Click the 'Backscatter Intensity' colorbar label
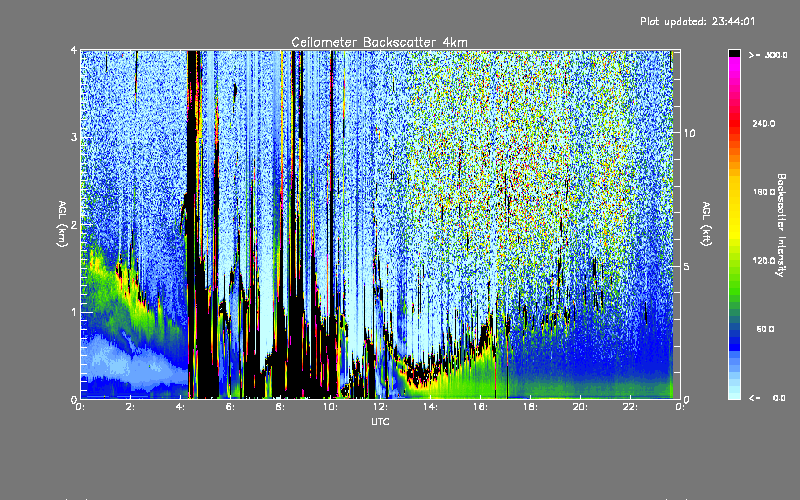Image resolution: width=800 pixels, height=500 pixels. pos(781,225)
